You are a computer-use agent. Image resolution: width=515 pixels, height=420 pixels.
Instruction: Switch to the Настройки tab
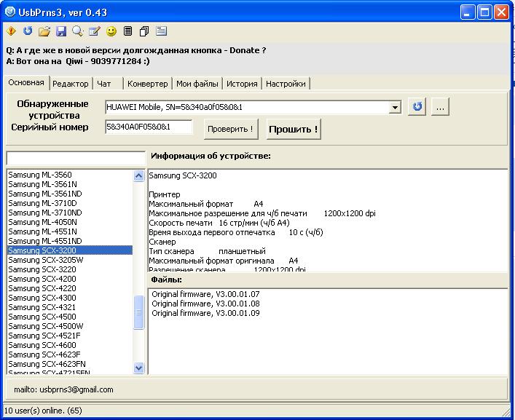click(x=286, y=84)
